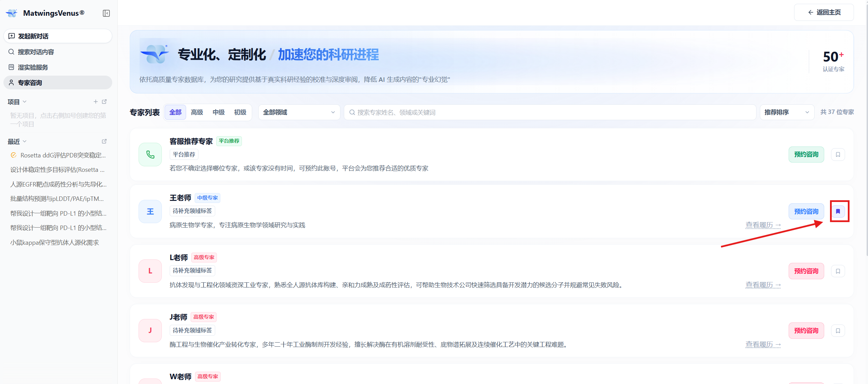Bookmark 客服推荐专家
The width and height of the screenshot is (868, 384).
[838, 154]
